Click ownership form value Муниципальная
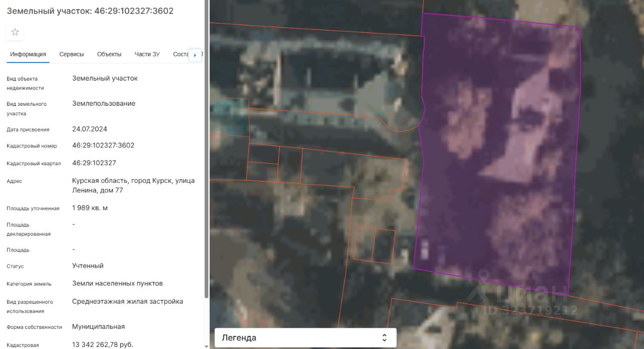Viewport: 644px width, 349px height. coord(98,326)
